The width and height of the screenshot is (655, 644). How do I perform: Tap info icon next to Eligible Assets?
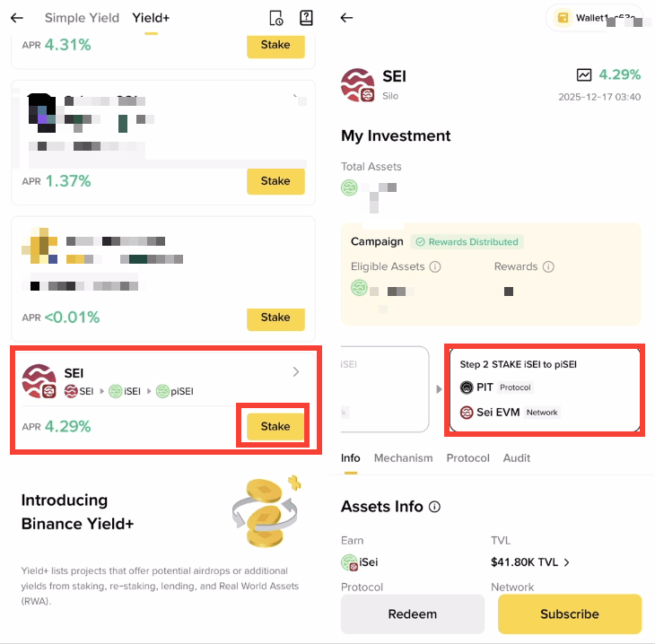435,266
